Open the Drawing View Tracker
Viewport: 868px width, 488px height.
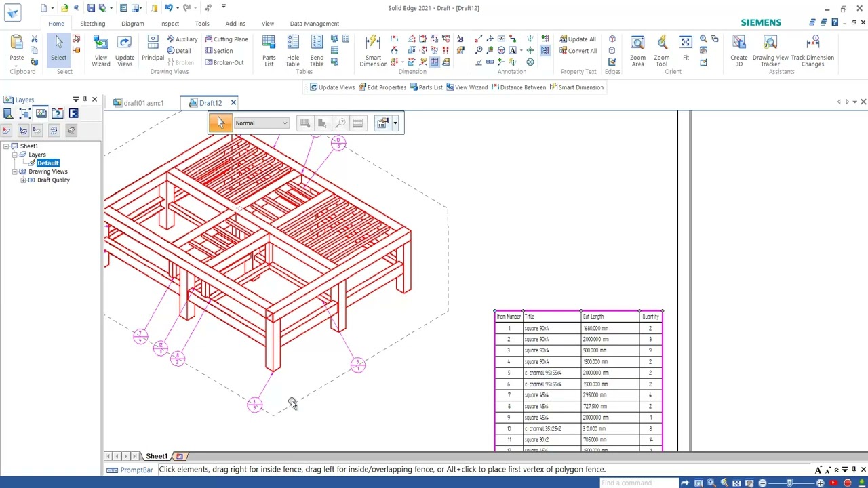coord(770,52)
